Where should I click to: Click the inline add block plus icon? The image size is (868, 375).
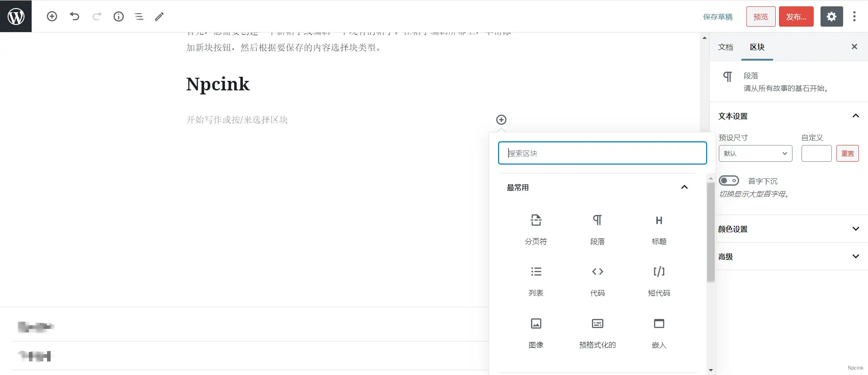[x=501, y=120]
